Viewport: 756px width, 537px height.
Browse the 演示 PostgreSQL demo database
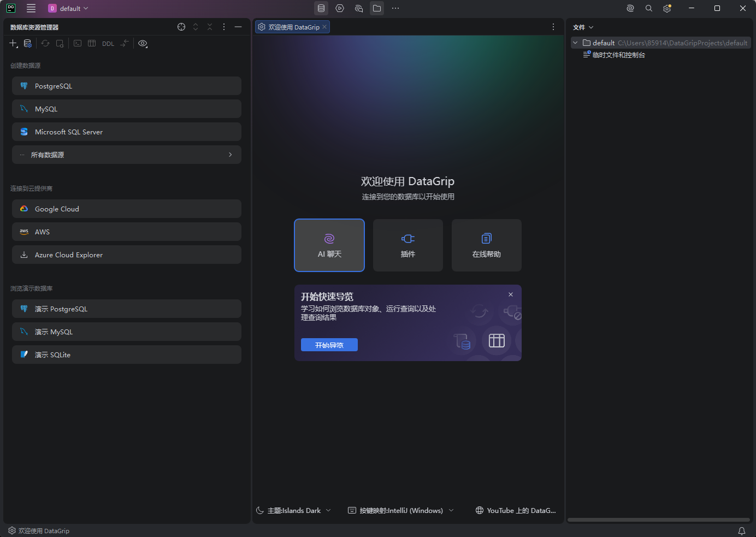click(127, 309)
